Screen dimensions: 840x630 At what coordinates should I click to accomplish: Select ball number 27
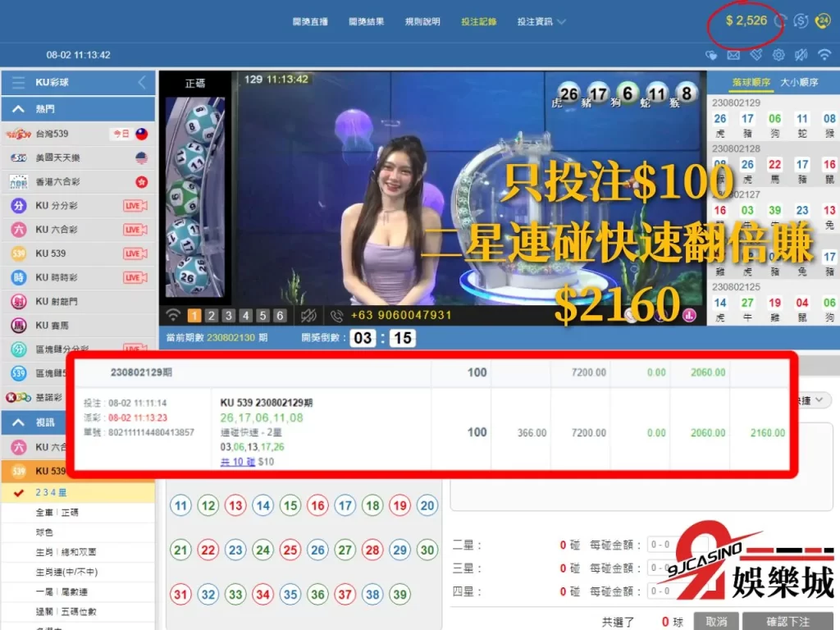click(345, 550)
